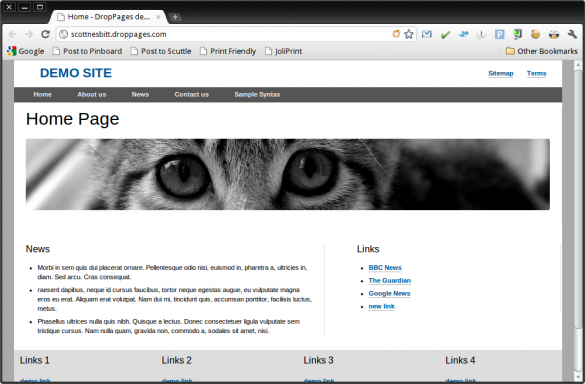Click the Links 1 footer heading
The height and width of the screenshot is (384, 585).
coord(35,360)
